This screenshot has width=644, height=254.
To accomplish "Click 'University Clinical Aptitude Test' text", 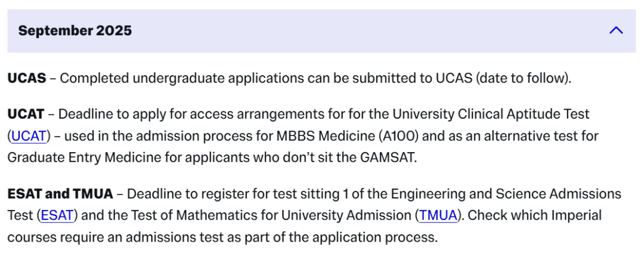I will (491, 114).
